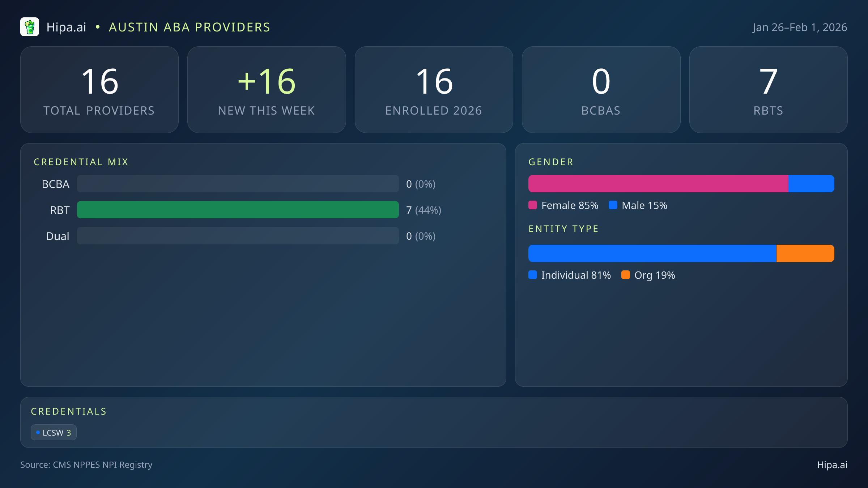This screenshot has width=868, height=488.
Task: Open the New This Week card
Action: point(267,90)
